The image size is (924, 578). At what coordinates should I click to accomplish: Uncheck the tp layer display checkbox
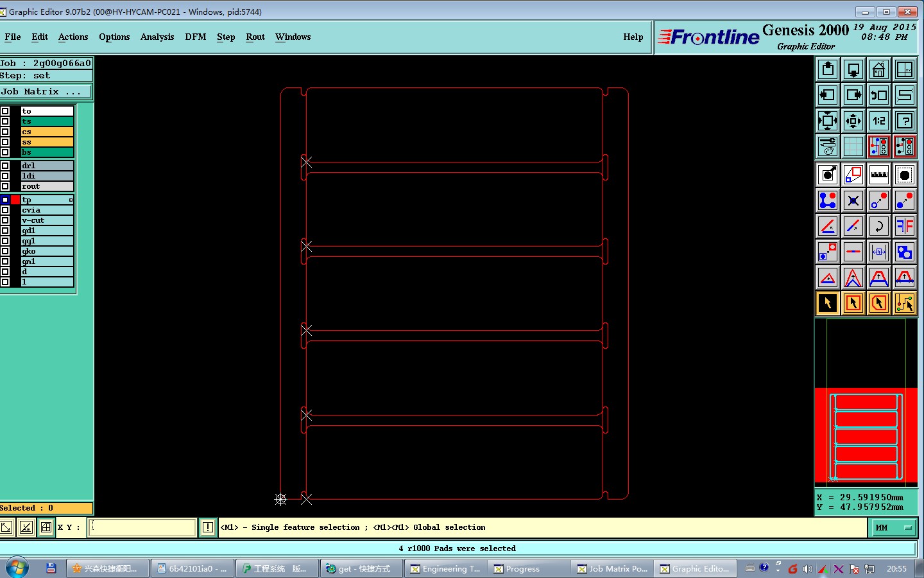5,200
